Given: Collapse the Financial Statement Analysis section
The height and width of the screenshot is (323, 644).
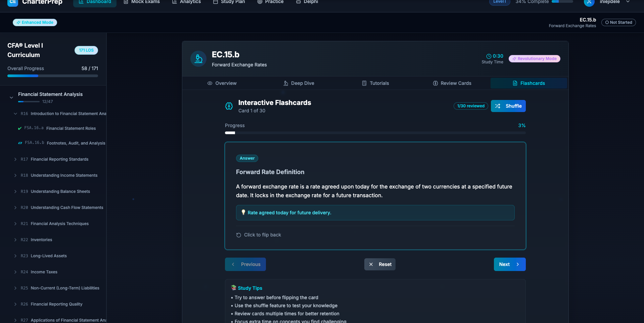Looking at the screenshot, I should coord(11,98).
